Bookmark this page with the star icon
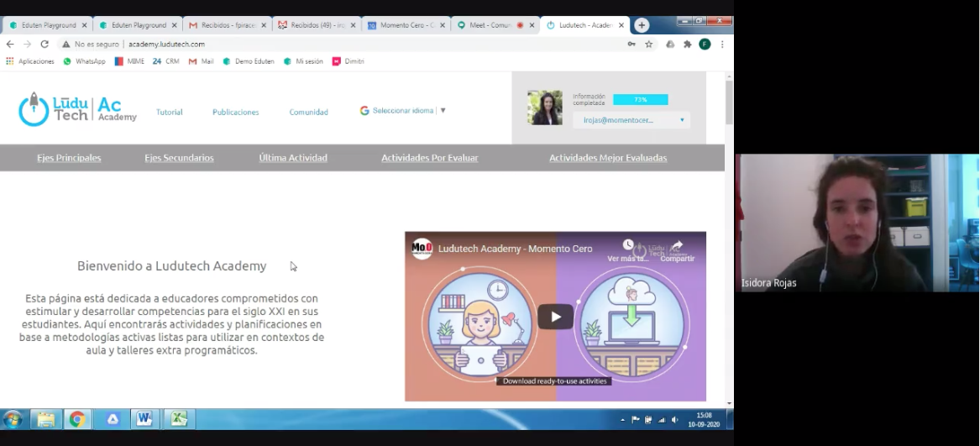Viewport: 980px width, 446px height. pos(649,44)
